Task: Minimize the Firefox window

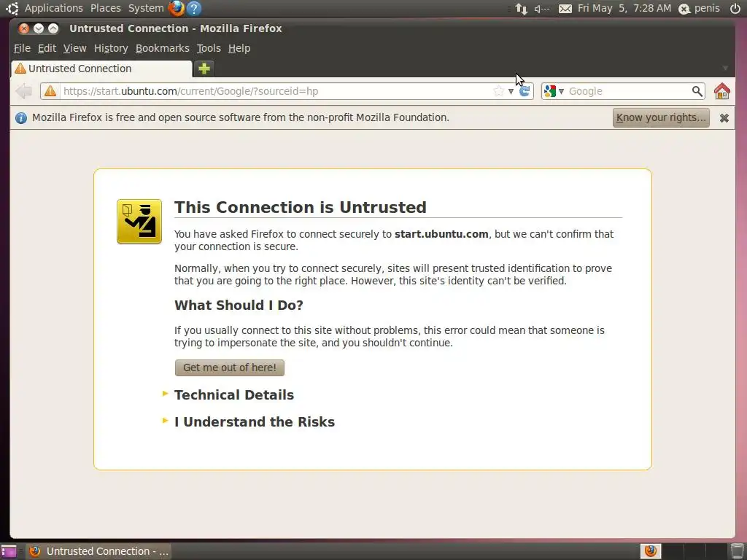Action: [39, 28]
